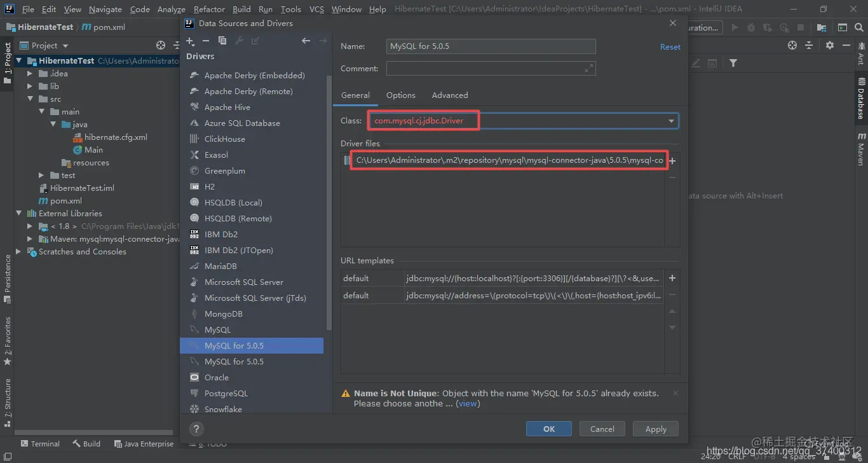868x463 pixels.
Task: Open the Refactor menu
Action: coord(209,9)
